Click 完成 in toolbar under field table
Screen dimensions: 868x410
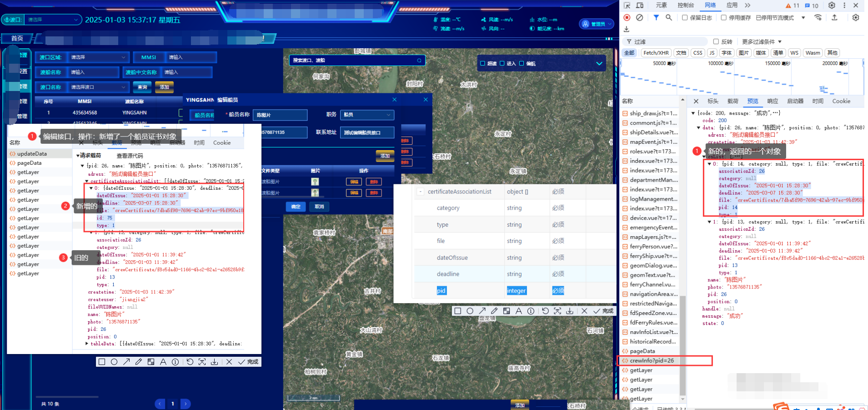604,311
